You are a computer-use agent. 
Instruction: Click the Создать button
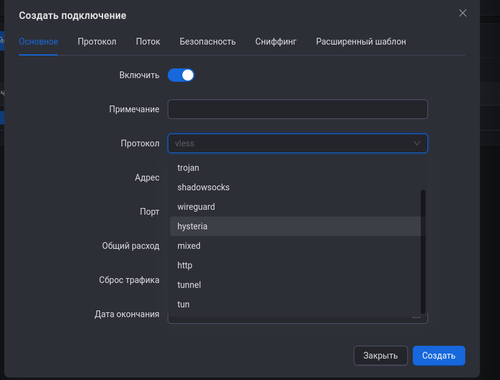(439, 356)
